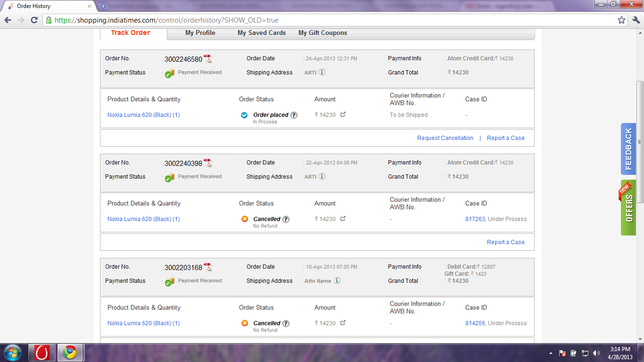The height and width of the screenshot is (362, 644).
Task: Show hidden system tray icons arrow
Action: click(551, 353)
